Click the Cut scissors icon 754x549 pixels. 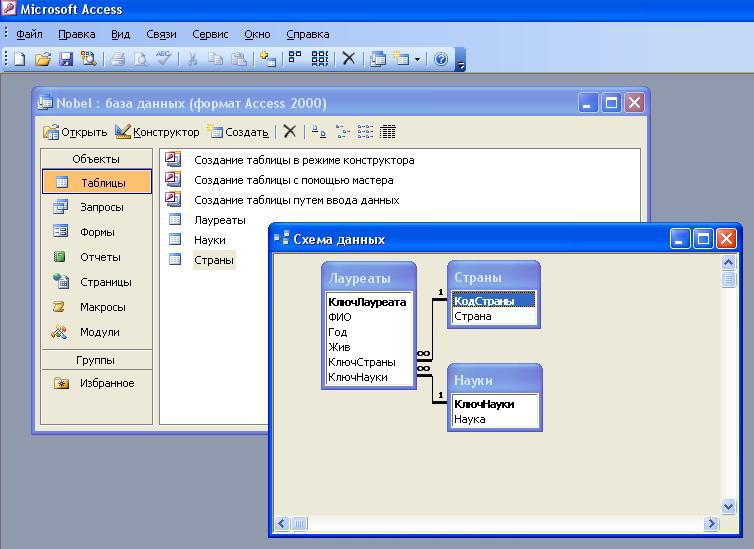tap(192, 59)
